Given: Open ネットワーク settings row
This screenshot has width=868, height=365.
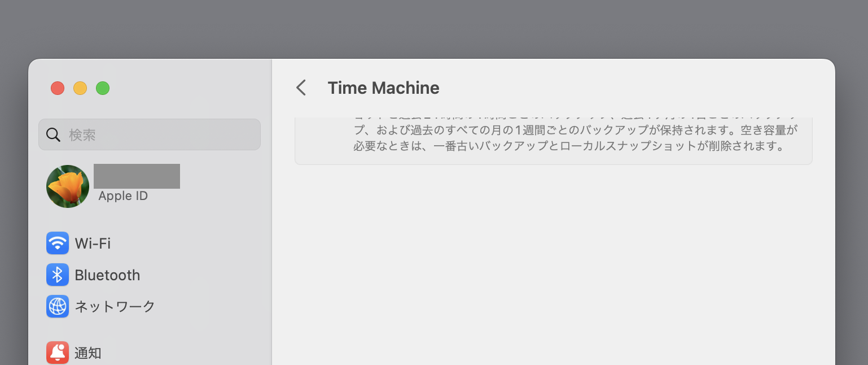Looking at the screenshot, I should pyautogui.click(x=150, y=306).
